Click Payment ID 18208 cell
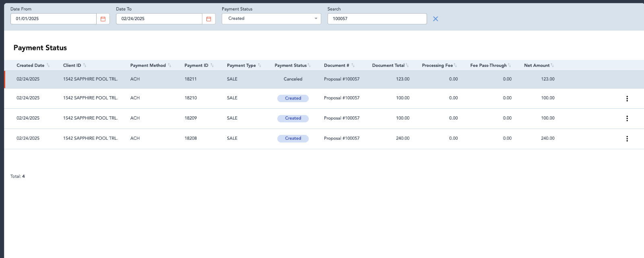Viewport: 644px width, 258px height. click(x=191, y=138)
